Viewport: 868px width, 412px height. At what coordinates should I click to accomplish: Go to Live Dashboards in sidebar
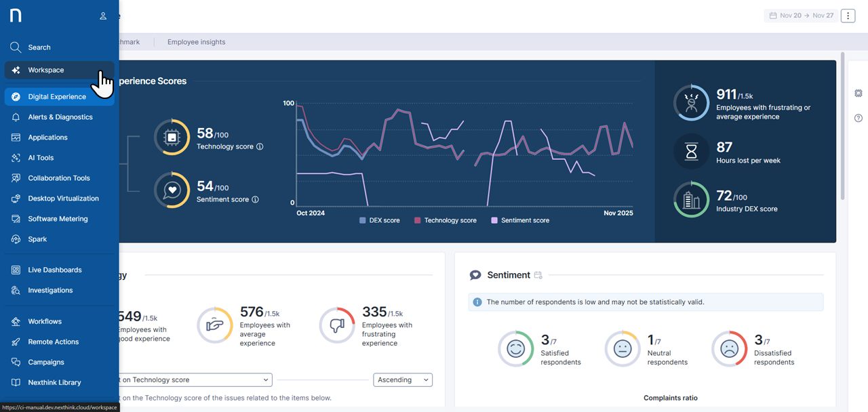[54, 270]
